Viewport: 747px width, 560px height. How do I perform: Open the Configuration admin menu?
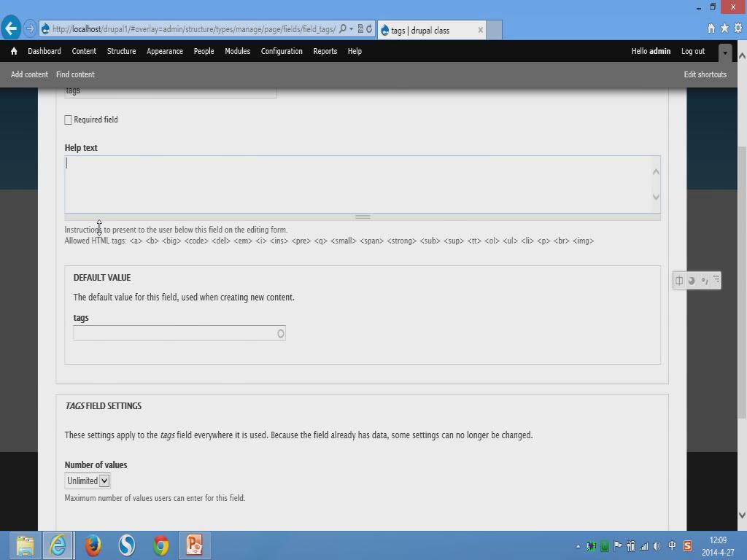pyautogui.click(x=282, y=51)
